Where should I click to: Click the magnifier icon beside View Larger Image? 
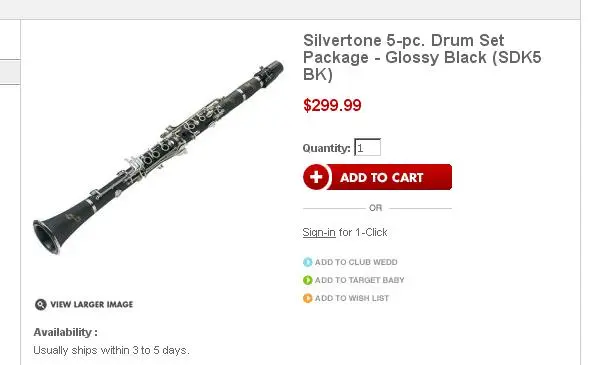tap(40, 304)
